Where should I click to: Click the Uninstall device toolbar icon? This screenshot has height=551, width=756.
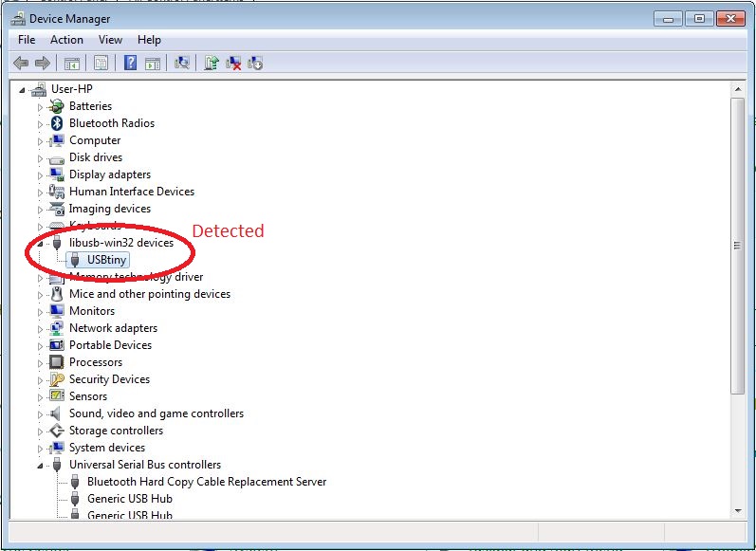[233, 64]
